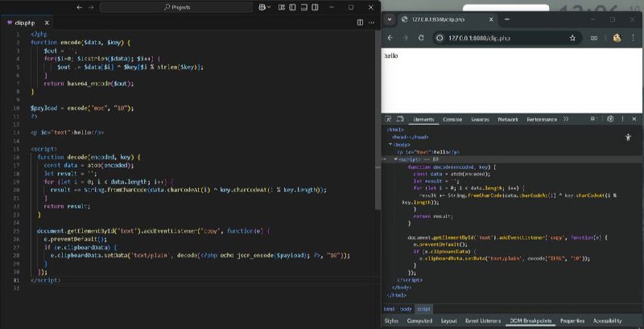Open the Event Listeners pane tab
The width and height of the screenshot is (644, 329).
click(x=483, y=321)
